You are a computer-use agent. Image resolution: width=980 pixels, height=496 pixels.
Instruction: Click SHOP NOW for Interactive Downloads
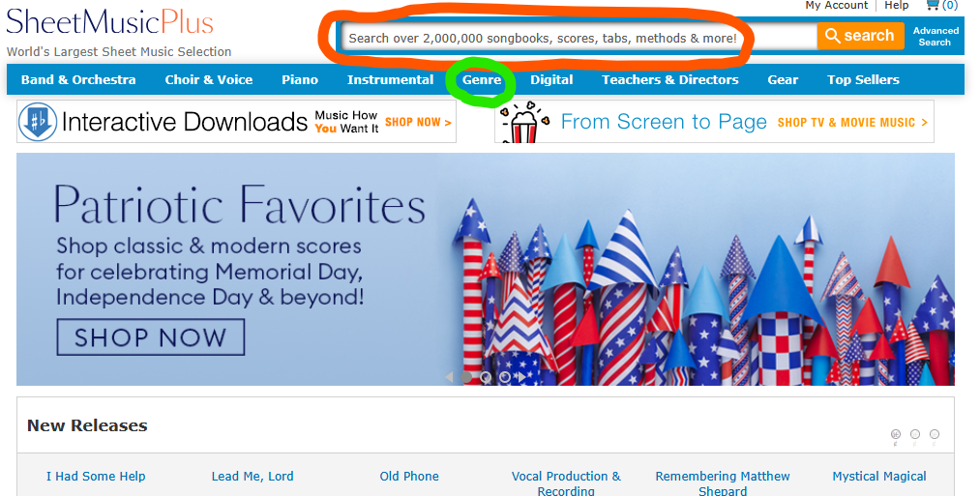click(418, 123)
